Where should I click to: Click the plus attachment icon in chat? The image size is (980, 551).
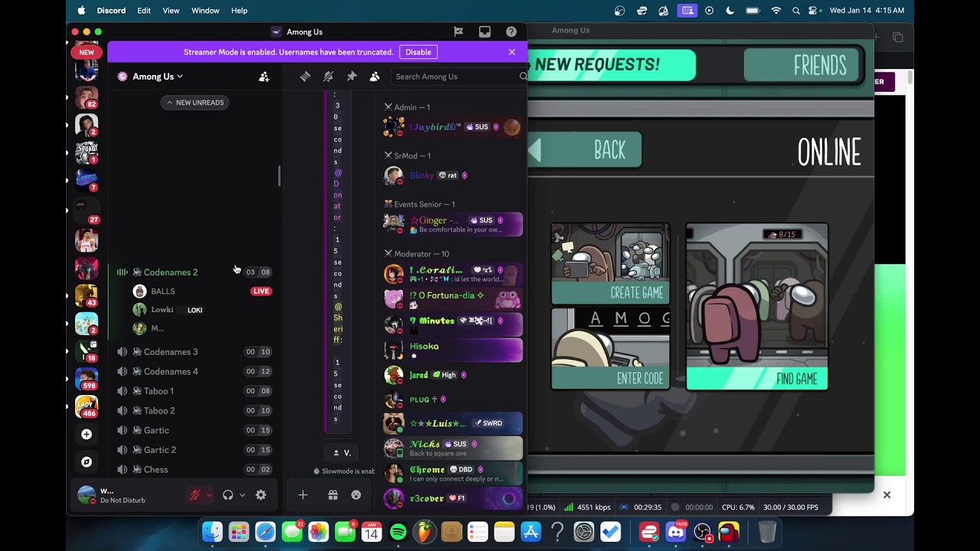[x=302, y=495]
